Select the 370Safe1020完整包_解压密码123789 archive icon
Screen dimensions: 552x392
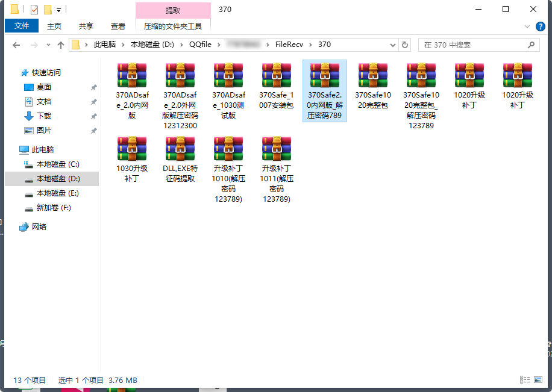click(421, 75)
